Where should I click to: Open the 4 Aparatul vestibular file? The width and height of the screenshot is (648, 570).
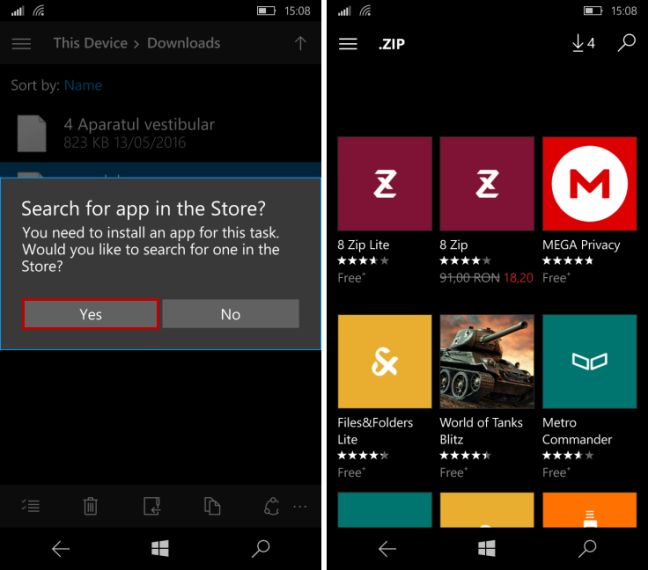pos(160,133)
